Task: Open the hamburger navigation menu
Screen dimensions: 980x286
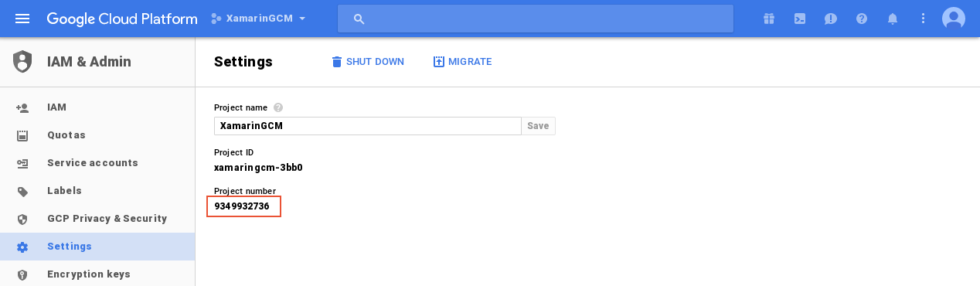Action: pos(22,19)
